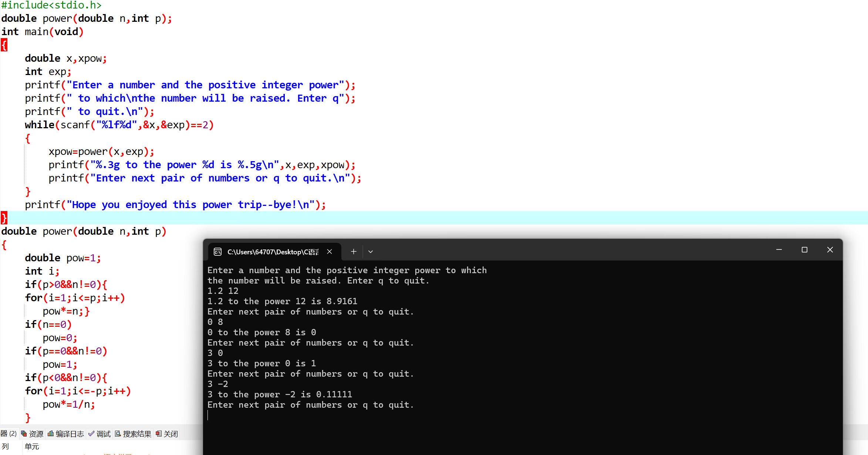Open the terminal's new-tab dropdown chevron

coord(370,251)
